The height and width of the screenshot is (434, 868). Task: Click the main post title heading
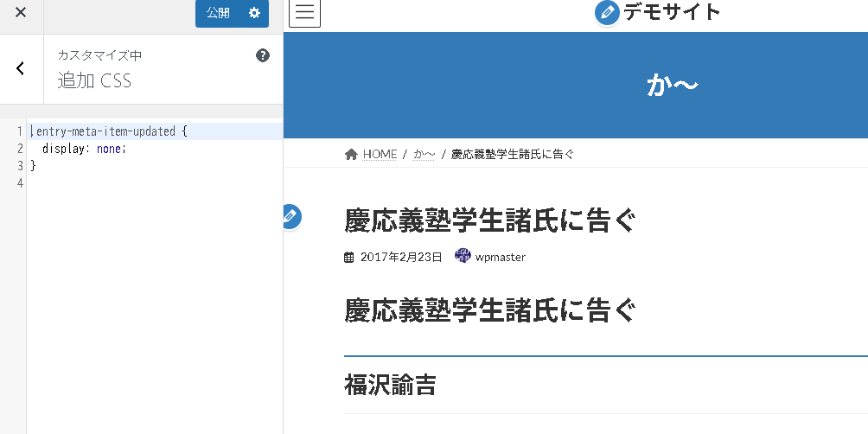(x=490, y=220)
